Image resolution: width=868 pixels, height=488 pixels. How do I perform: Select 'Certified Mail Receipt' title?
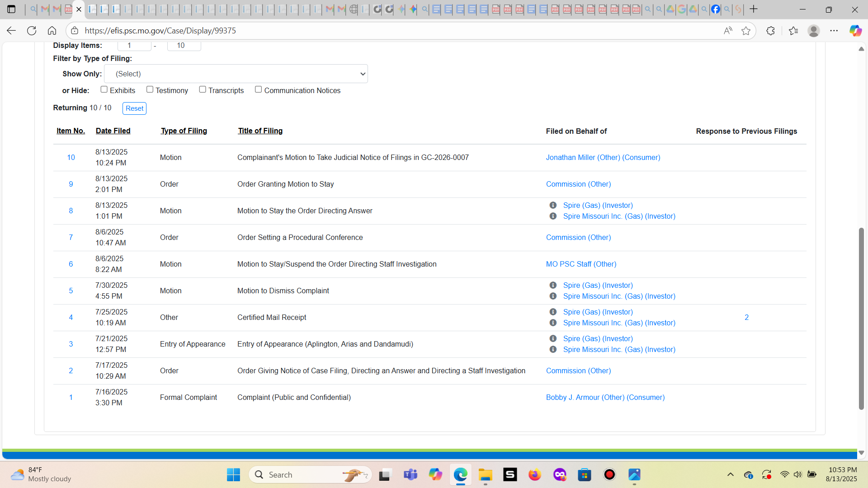tap(272, 318)
